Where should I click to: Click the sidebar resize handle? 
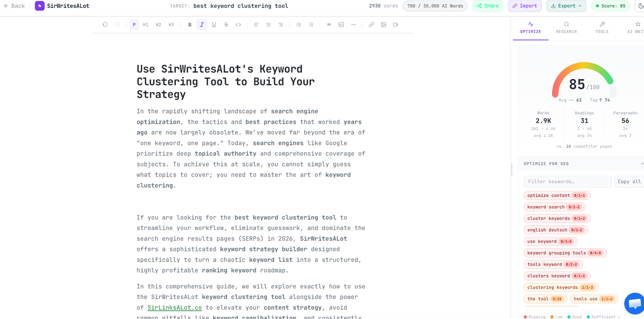click(x=512, y=170)
